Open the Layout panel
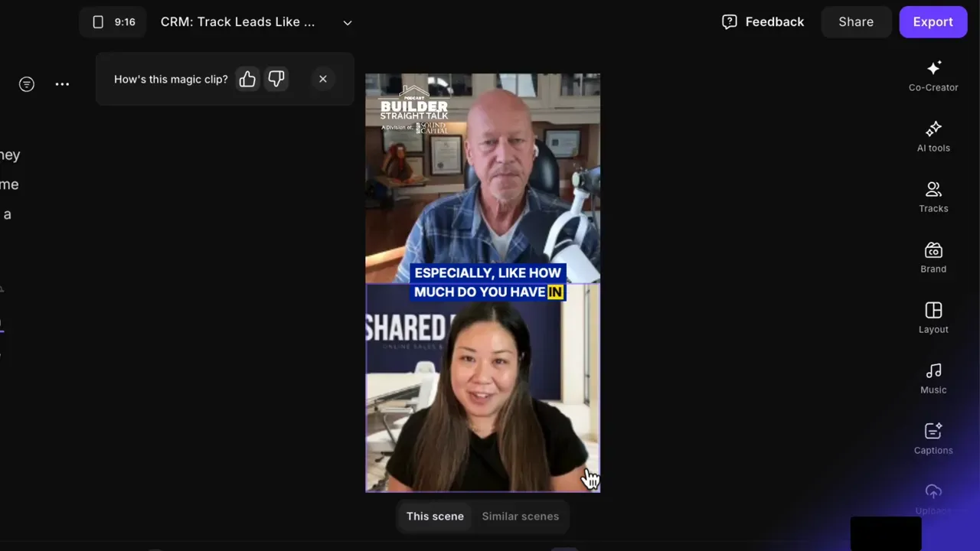This screenshot has width=980, height=551. coord(933,318)
